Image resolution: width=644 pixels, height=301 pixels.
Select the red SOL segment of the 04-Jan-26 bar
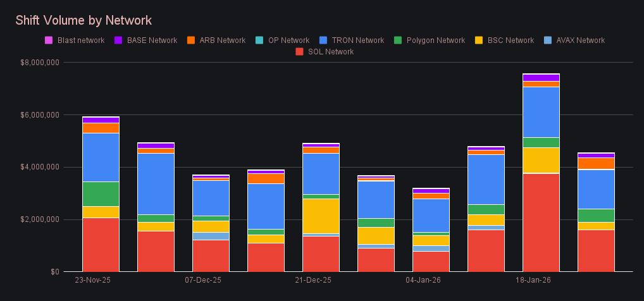431,261
